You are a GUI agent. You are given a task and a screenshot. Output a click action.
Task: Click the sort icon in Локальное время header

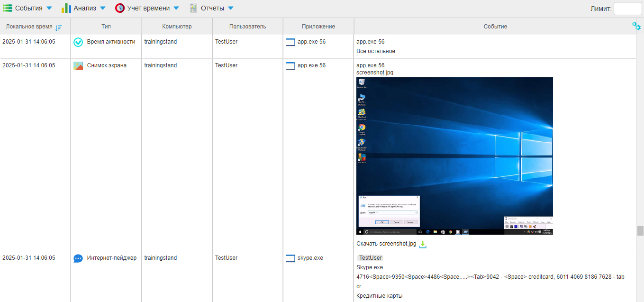coord(59,27)
